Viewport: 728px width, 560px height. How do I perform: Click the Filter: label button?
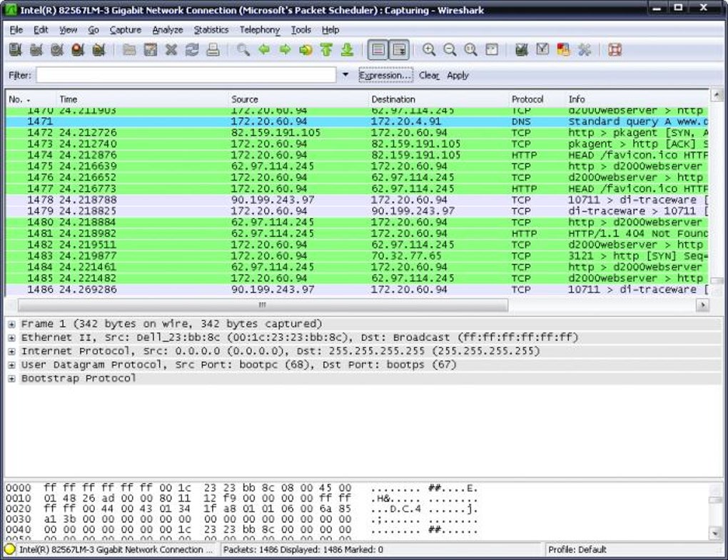click(19, 75)
